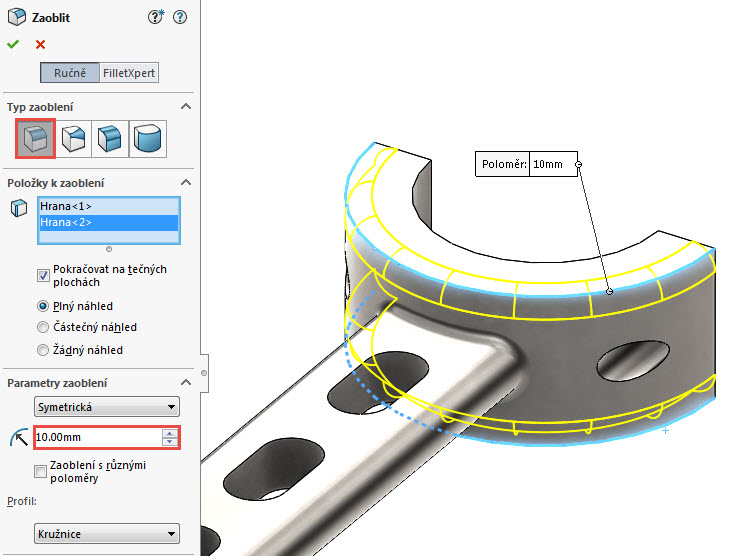This screenshot has height=556, width=750.
Task: Select variable size fillet type icon
Action: click(x=72, y=138)
